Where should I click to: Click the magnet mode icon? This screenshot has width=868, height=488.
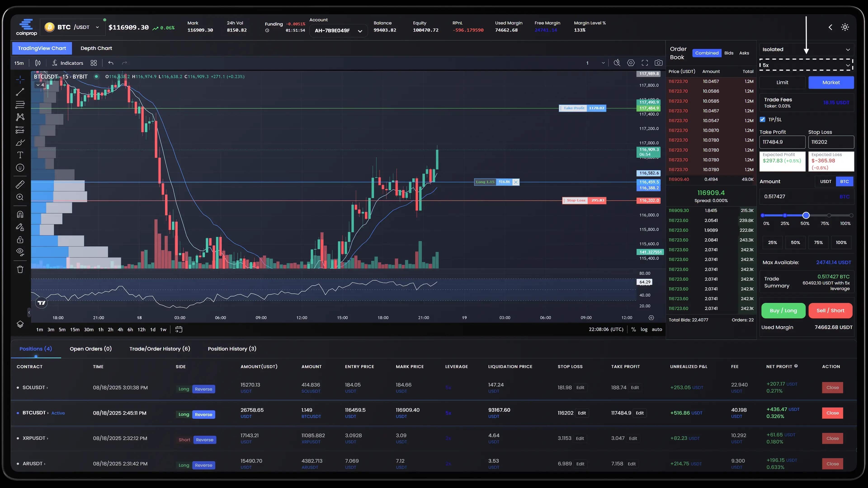(x=20, y=215)
